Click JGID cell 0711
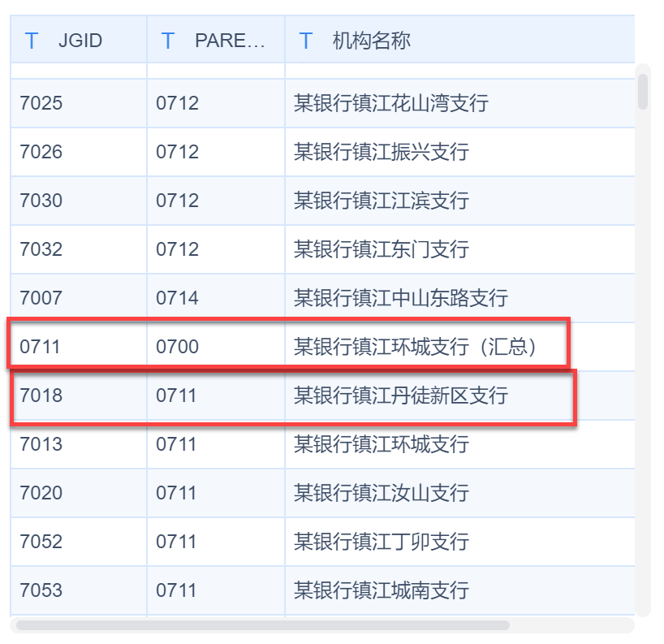Screen dimensions: 664x644 (41, 348)
